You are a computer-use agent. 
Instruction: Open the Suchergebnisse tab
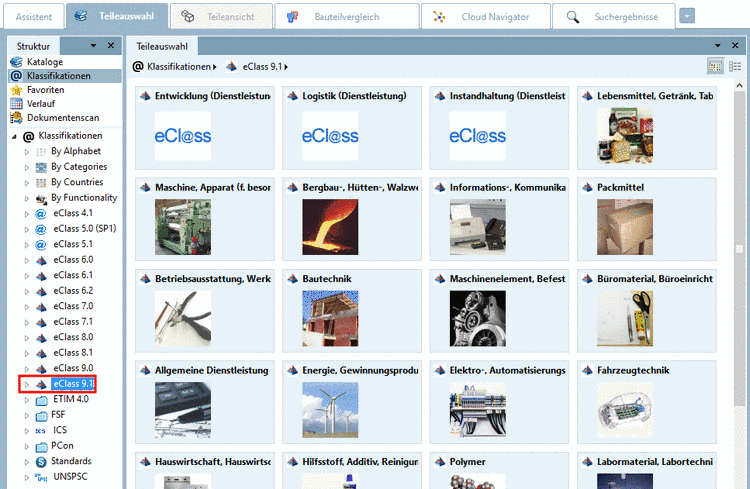pos(614,17)
